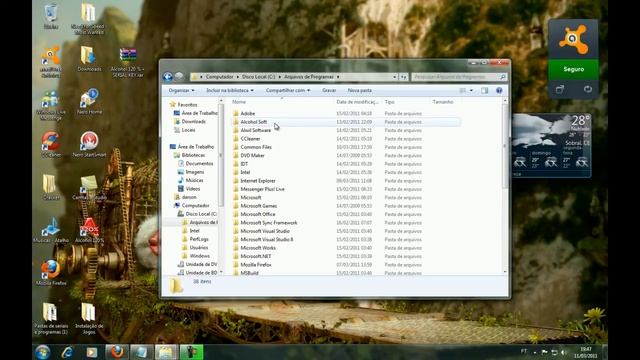
Task: Click the file list vertical scrollbar
Action: [505, 147]
